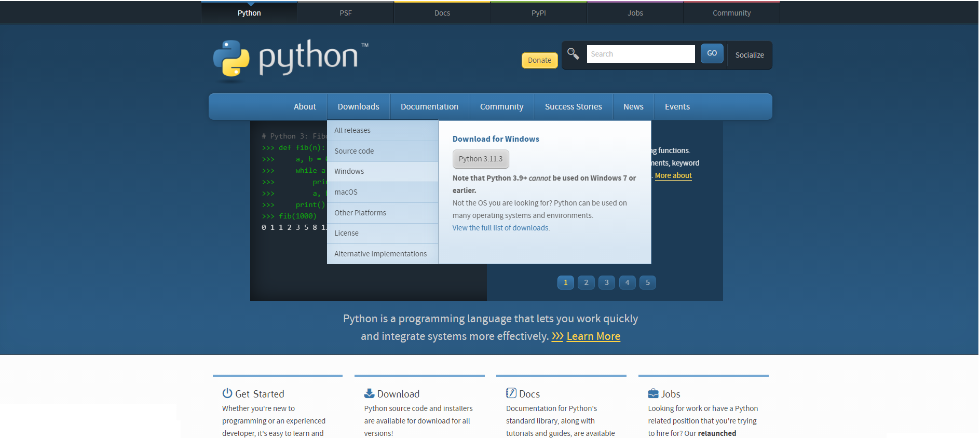The image size is (980, 438).
Task: Click the Jobs section heading
Action: tap(671, 394)
